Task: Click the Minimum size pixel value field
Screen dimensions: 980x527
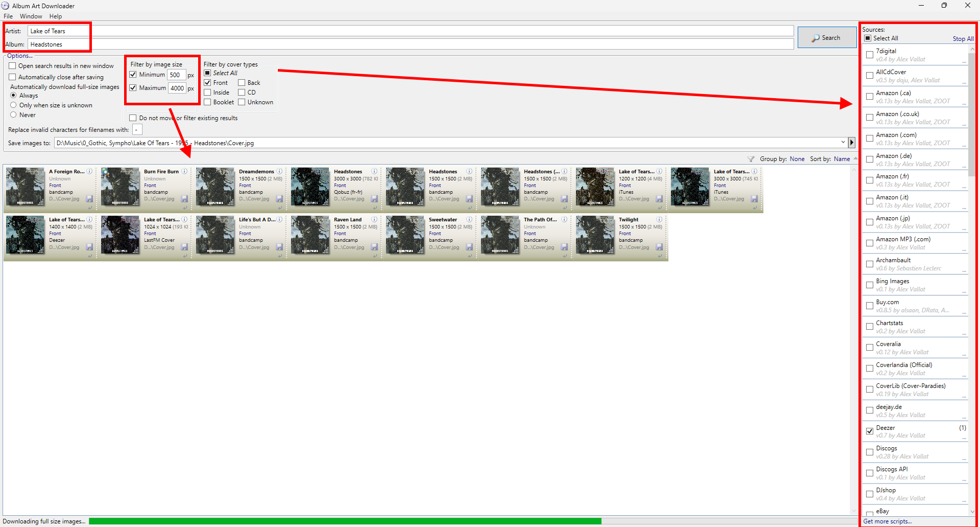Action: click(176, 75)
